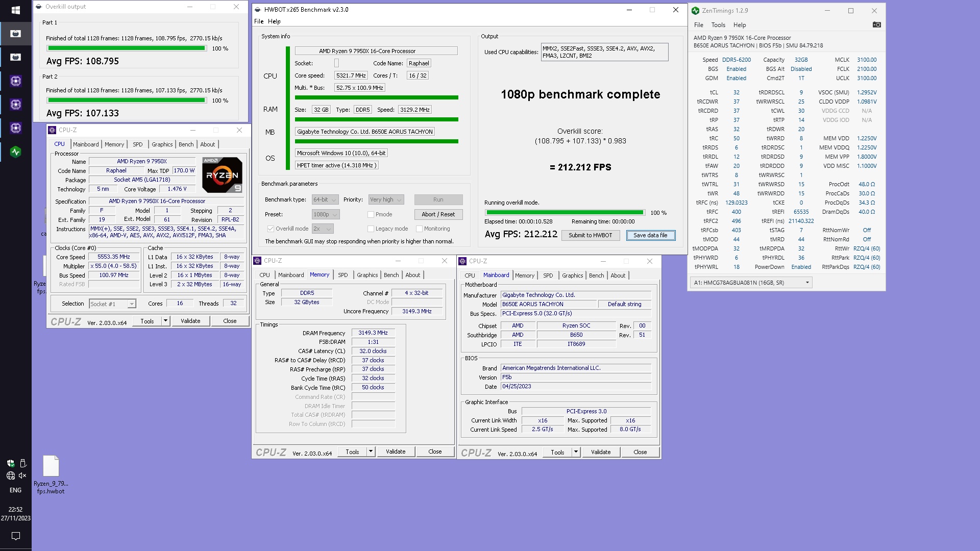This screenshot has width=980, height=551.
Task: Click the Part 2 green progress bar
Action: pyautogui.click(x=126, y=101)
